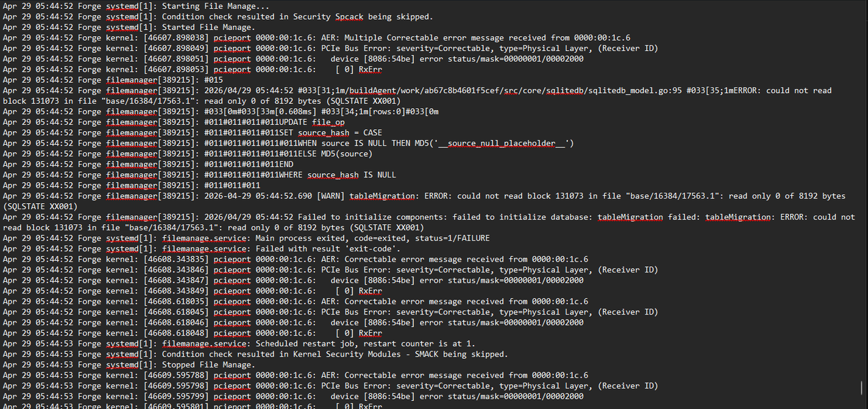868x409 pixels.
Task: Click kernel timestamp [46609.595798]
Action: pyautogui.click(x=176, y=385)
